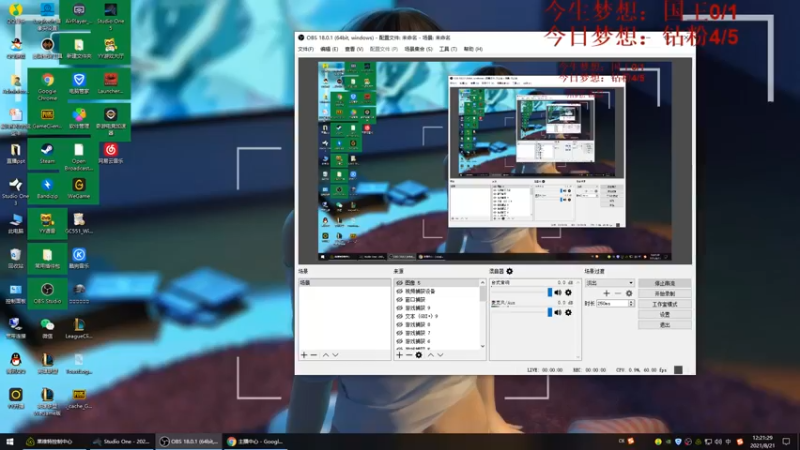Open This PC (此电脑) desktop icon
The height and width of the screenshot is (450, 800).
[15, 223]
